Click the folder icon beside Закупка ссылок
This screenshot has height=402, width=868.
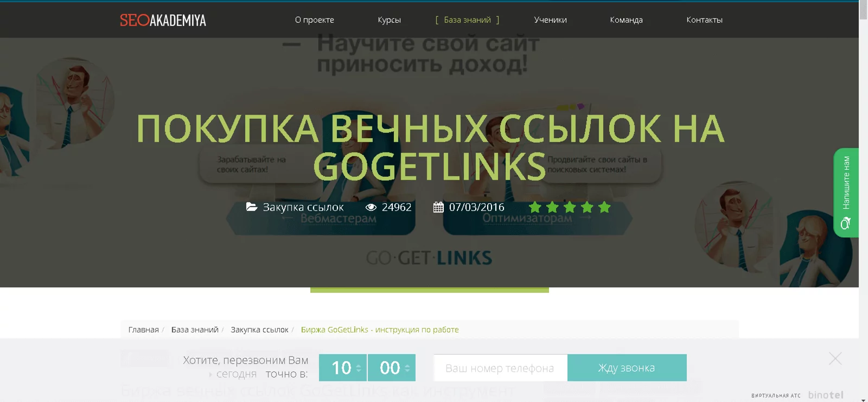(252, 207)
